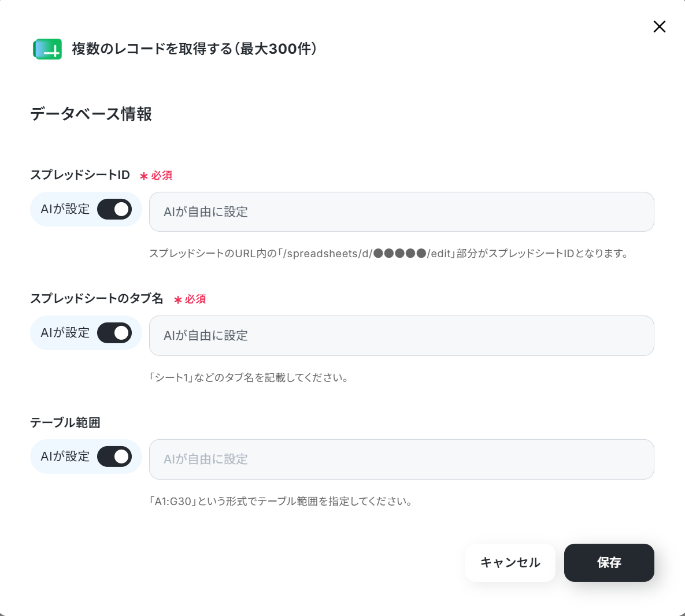Image resolution: width=685 pixels, height=616 pixels.
Task: Click into the テーブル範囲 input box
Action: point(402,459)
